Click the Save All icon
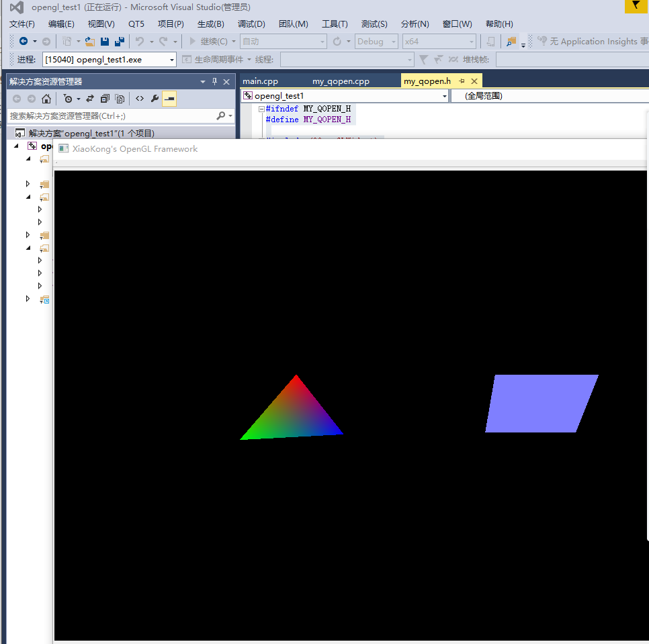649x644 pixels. [120, 42]
